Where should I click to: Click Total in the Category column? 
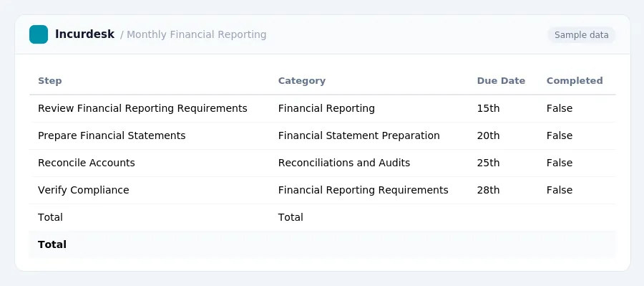pos(291,217)
